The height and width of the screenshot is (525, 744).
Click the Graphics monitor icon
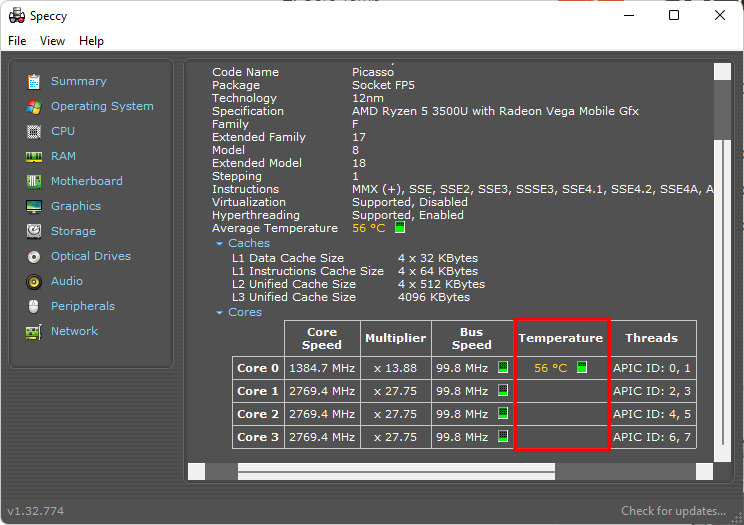coord(34,207)
